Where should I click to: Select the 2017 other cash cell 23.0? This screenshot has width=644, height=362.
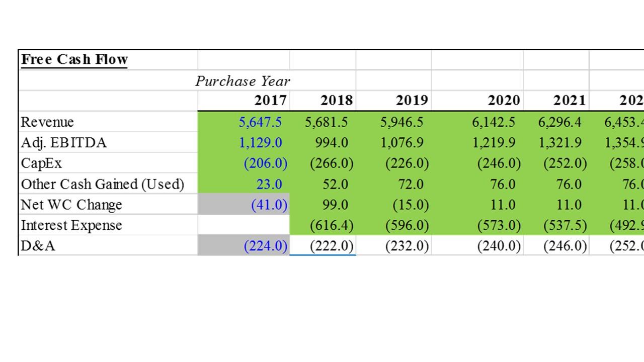click(244, 184)
